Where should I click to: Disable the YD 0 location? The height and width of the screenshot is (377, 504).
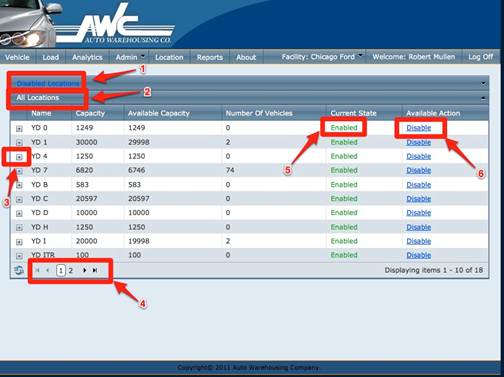[x=419, y=128]
